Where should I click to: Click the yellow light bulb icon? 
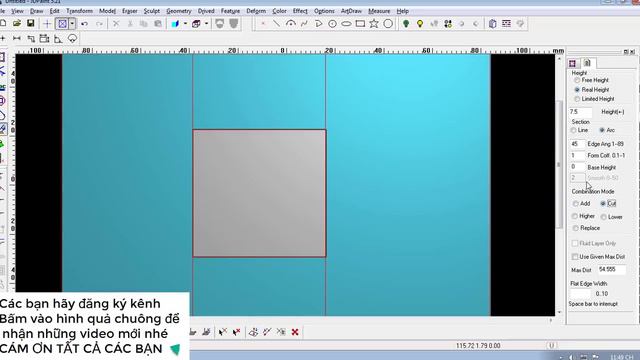tap(420, 24)
